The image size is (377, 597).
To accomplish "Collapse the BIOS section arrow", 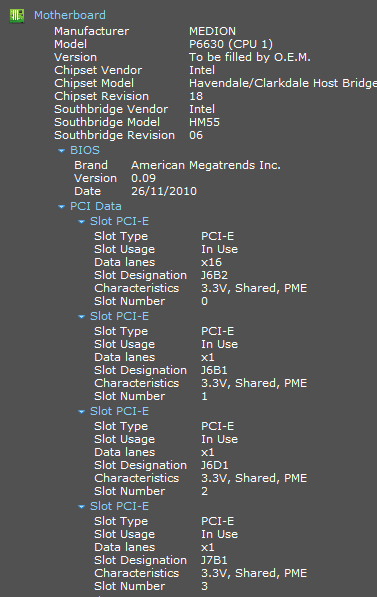I will (61, 151).
